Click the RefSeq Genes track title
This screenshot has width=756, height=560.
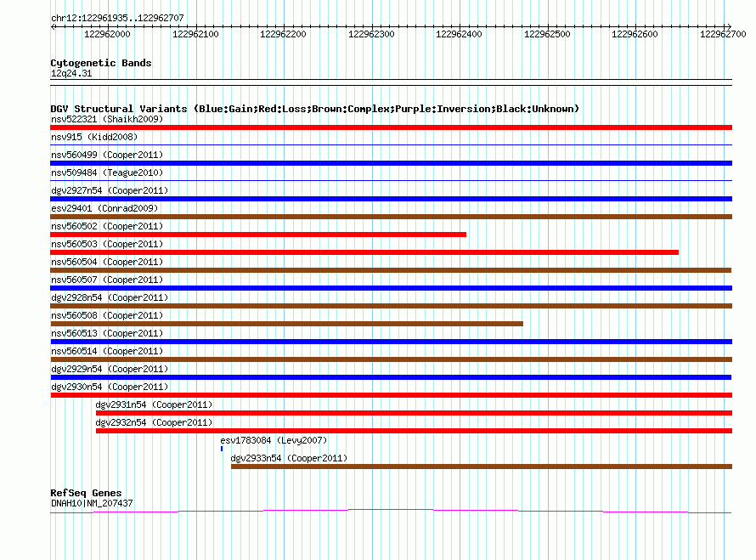tap(86, 493)
